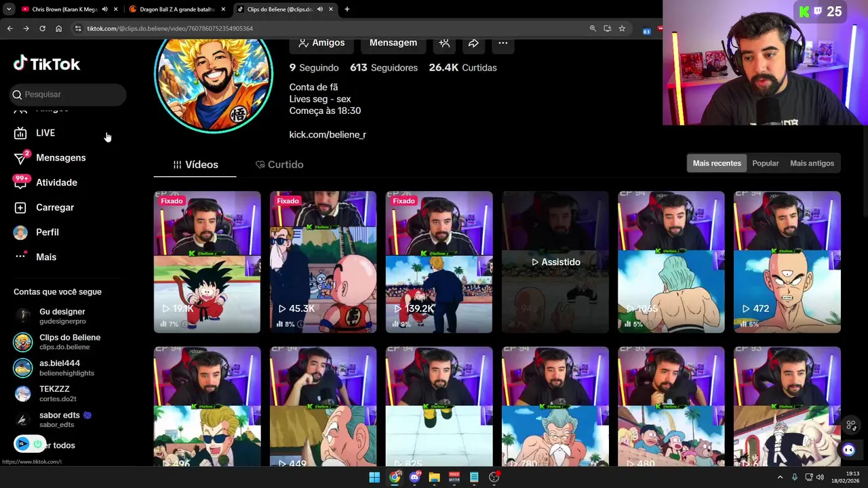Sort videos by Popular
The image size is (868, 488).
click(766, 163)
